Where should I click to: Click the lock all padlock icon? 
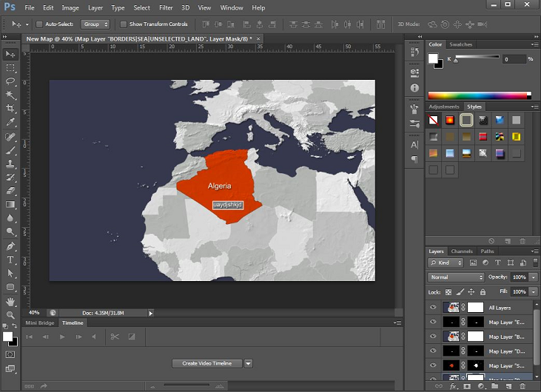482,292
